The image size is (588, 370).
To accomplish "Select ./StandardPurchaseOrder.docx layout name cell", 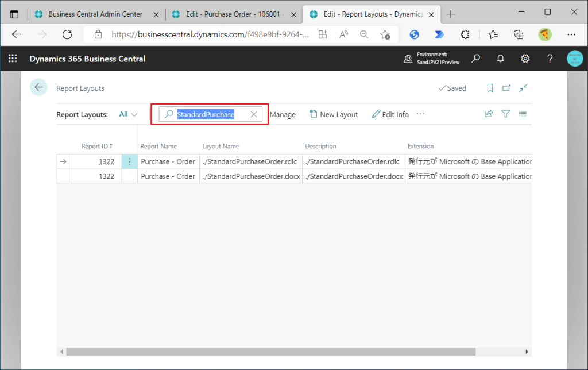I will coord(250,176).
